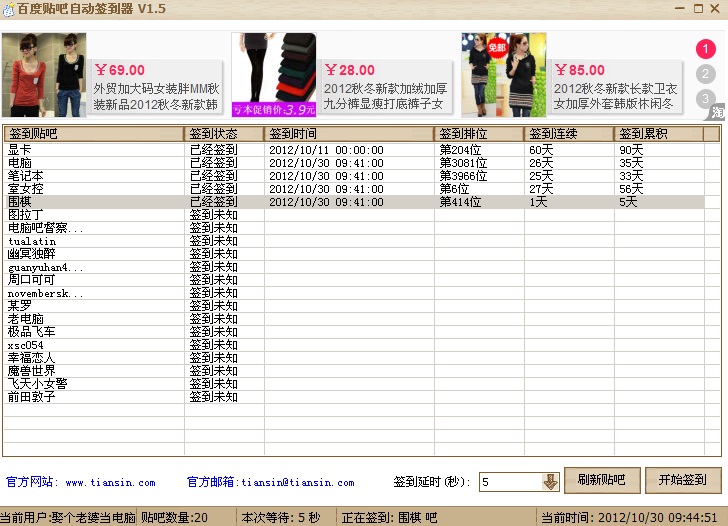Viewport: 728px width, 526px height.
Task: Select the 室女控 row
Action: 354,189
